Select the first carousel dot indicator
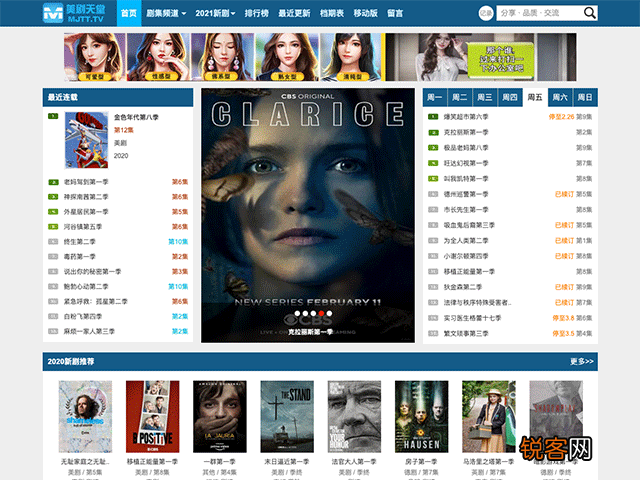 click(297, 313)
